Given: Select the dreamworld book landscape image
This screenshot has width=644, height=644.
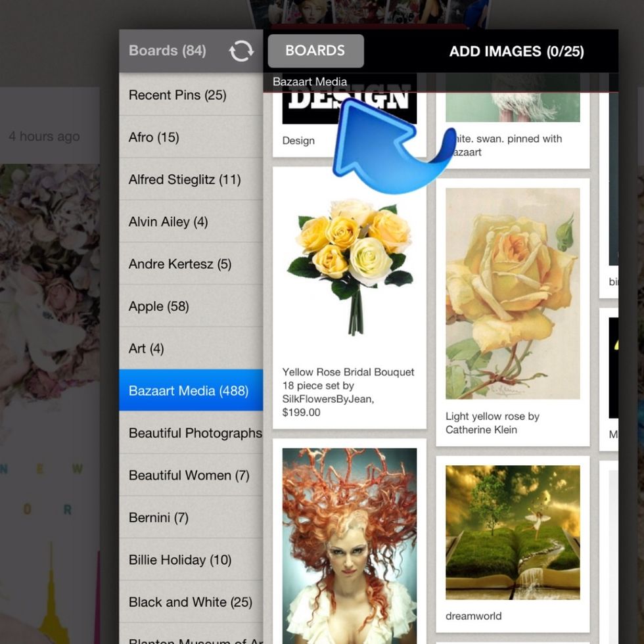Looking at the screenshot, I should (x=513, y=532).
